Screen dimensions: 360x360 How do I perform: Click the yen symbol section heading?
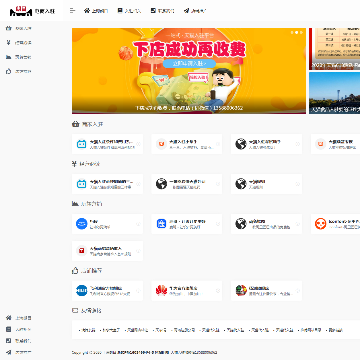tap(86, 164)
